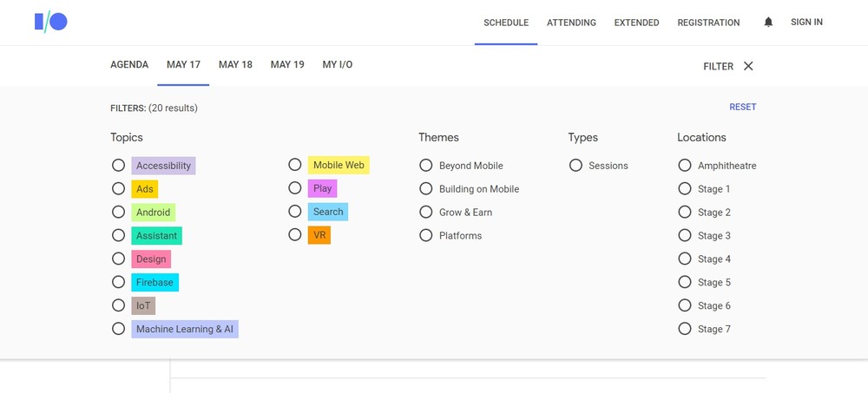
Task: Click the Sign In link
Action: [x=806, y=23]
